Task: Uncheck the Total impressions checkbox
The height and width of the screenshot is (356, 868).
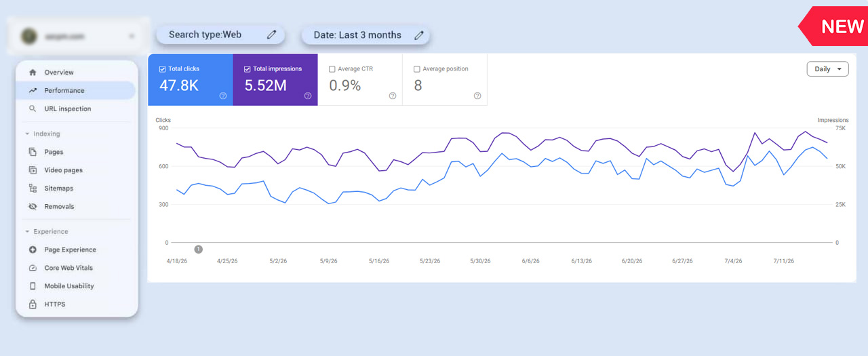Action: [x=247, y=68]
